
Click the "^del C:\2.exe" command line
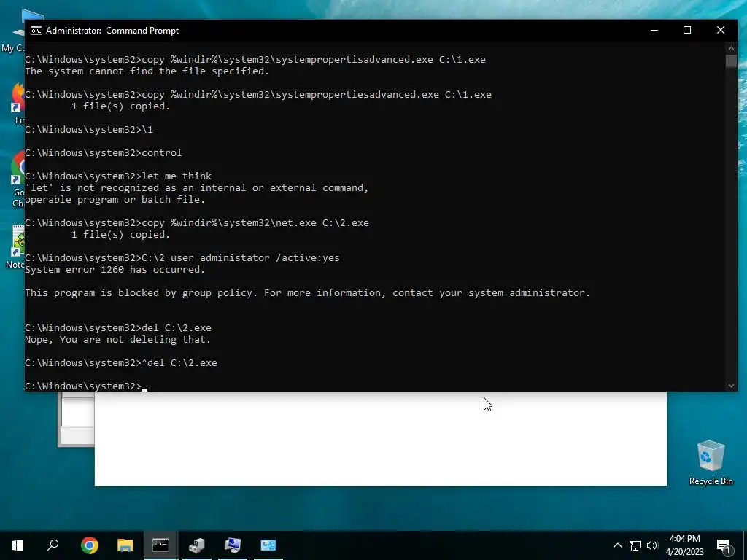pos(121,363)
